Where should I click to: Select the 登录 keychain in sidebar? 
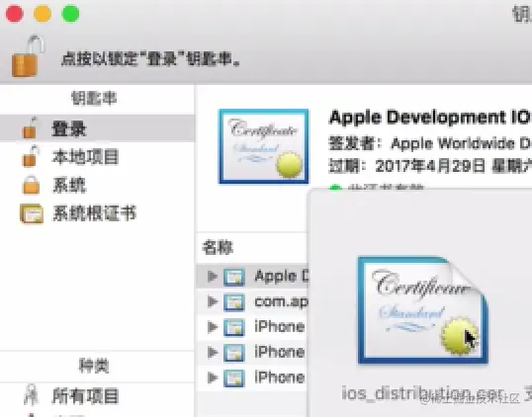[97, 128]
